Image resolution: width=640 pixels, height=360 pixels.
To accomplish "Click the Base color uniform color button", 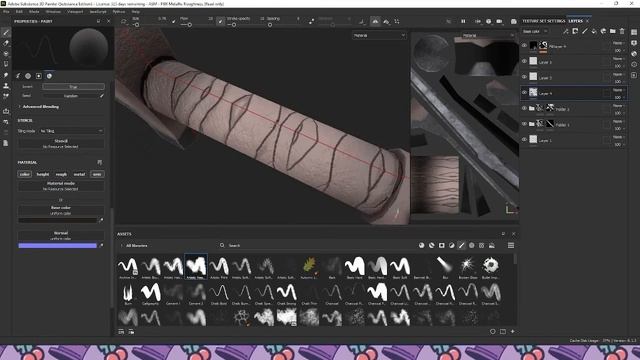I will pos(61,210).
